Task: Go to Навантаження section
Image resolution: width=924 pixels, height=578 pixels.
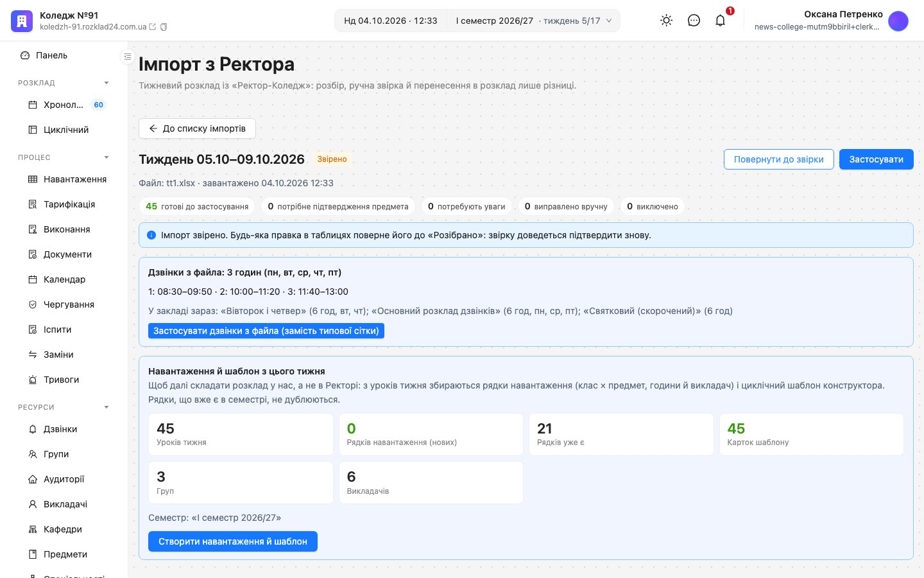Action: (x=64, y=179)
